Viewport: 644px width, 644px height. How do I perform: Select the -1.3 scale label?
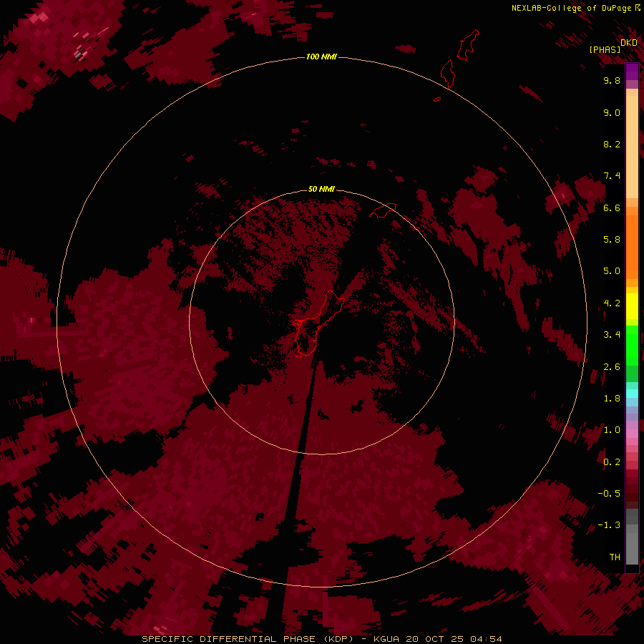tap(609, 525)
